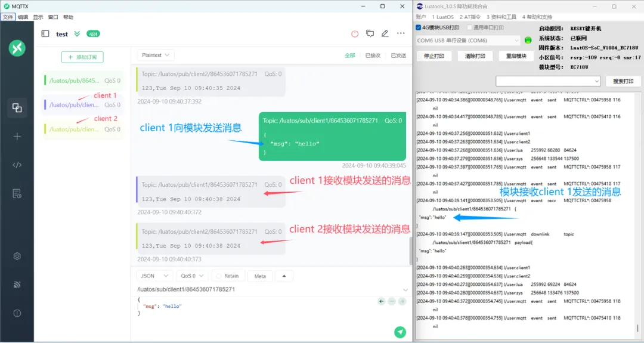This screenshot has height=343, width=644.
Task: Open the About info icon in sidebar
Action: click(x=17, y=313)
